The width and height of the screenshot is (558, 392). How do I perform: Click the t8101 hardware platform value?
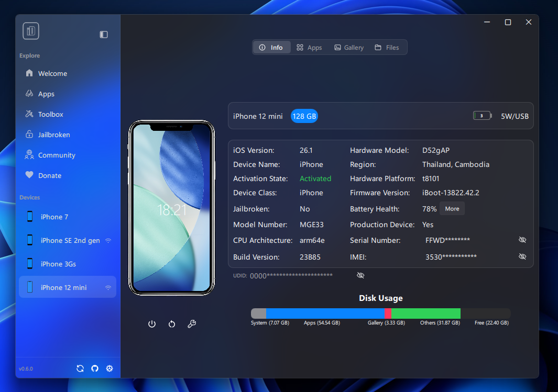click(x=431, y=178)
